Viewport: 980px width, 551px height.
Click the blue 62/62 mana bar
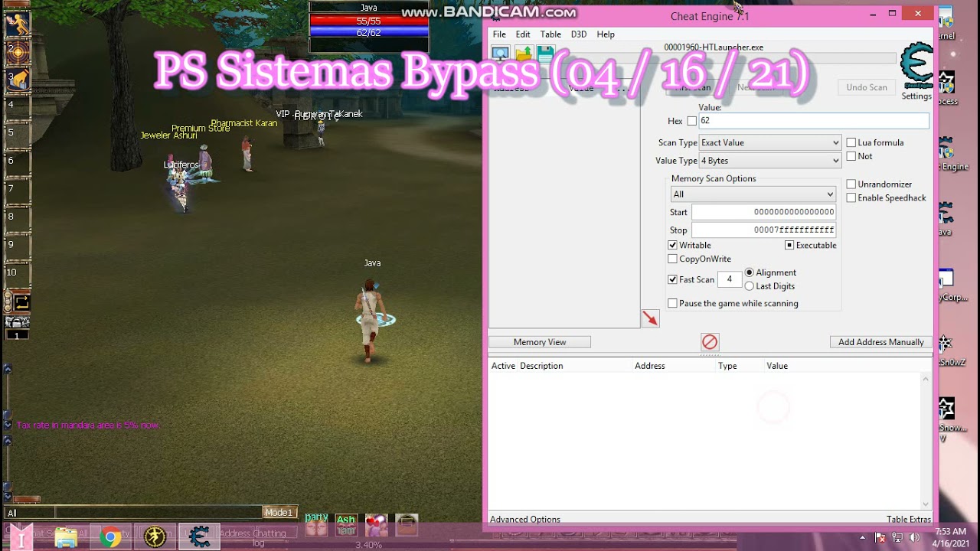point(368,33)
